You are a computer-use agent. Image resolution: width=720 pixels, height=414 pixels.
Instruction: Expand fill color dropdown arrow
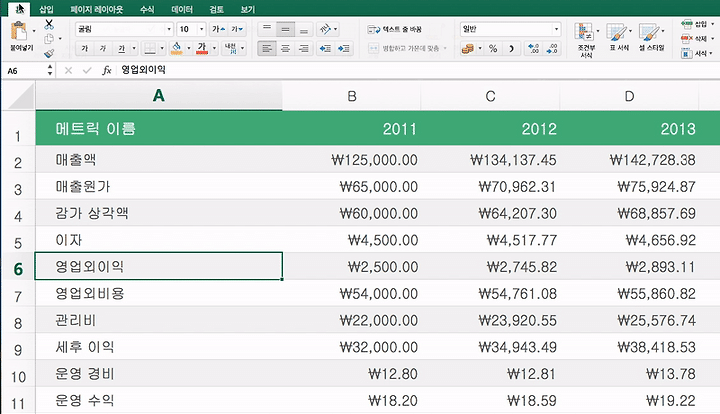[x=188, y=48]
